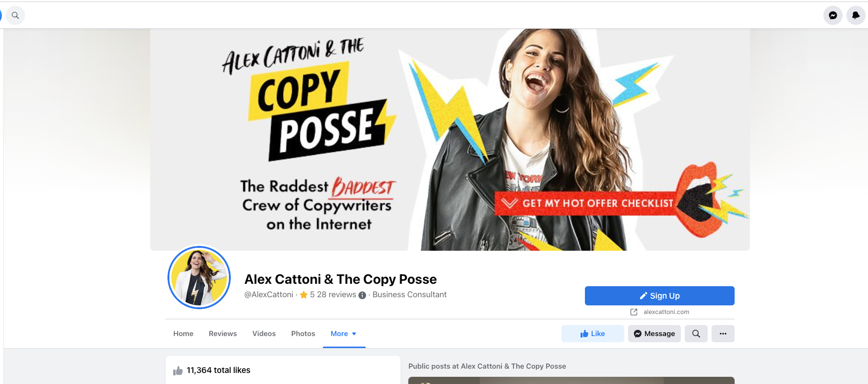The height and width of the screenshot is (384, 868).
Task: Click the thumbs-up total likes icon
Action: [x=178, y=371]
